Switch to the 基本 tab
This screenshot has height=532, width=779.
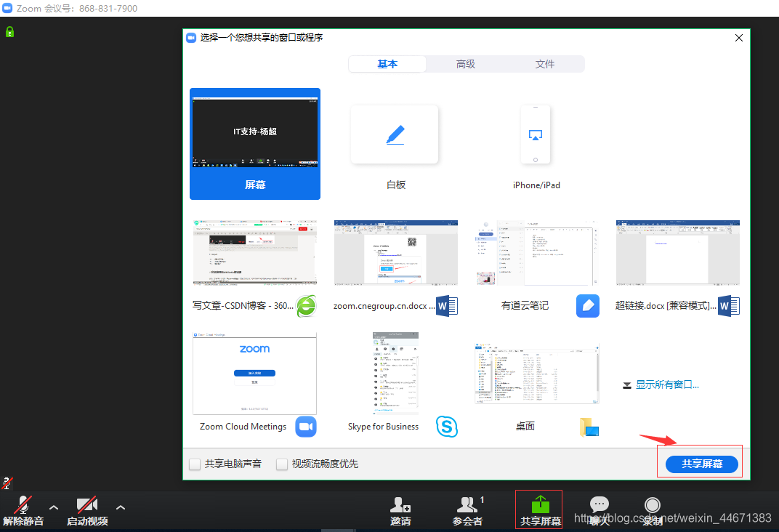click(387, 64)
